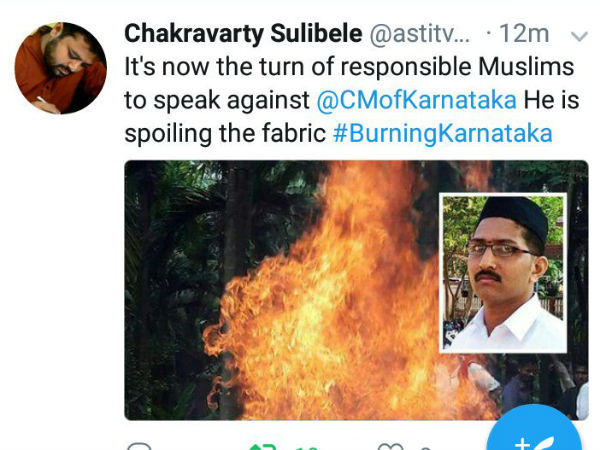View the 12m tweet timestamp
600x450 pixels.
pos(524,34)
